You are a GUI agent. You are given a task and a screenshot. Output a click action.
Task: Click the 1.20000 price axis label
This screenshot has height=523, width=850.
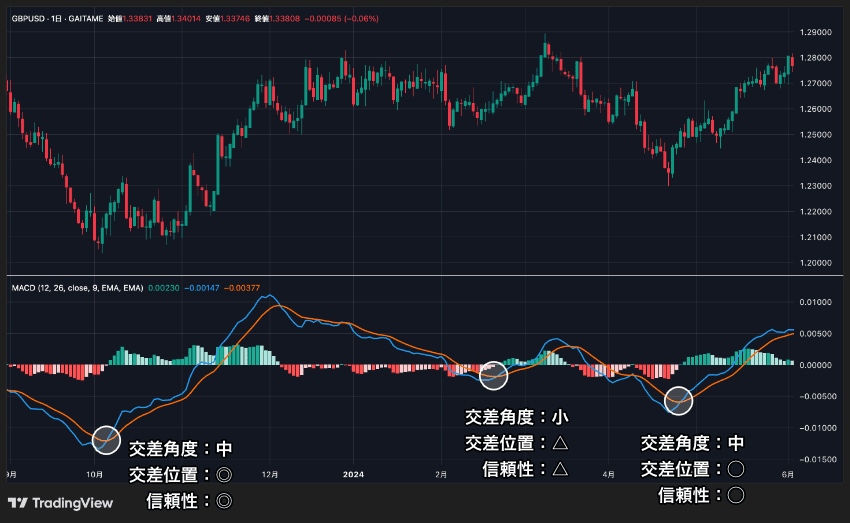tap(816, 263)
